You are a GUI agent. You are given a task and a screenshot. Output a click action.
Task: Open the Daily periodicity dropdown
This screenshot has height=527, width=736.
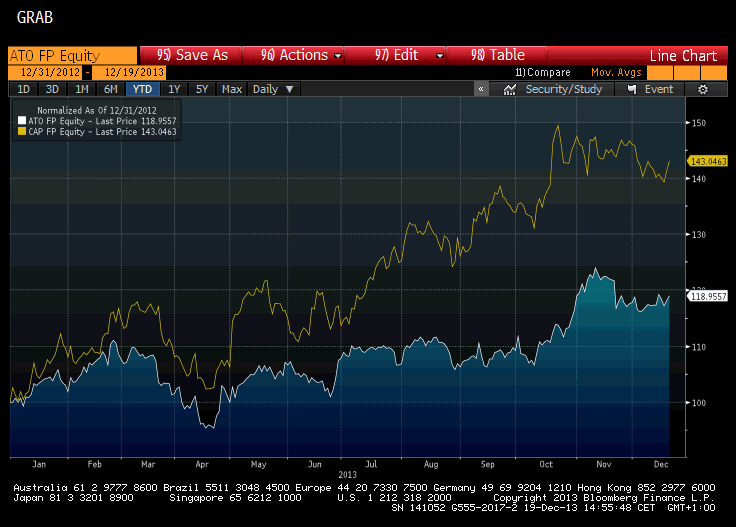273,89
